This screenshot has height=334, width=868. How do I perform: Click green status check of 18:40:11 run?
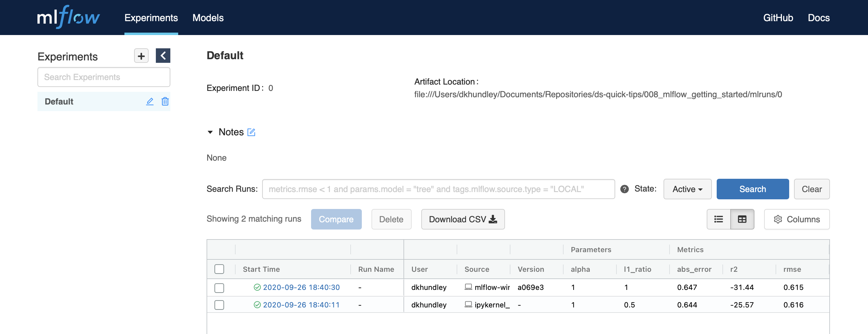(x=257, y=305)
